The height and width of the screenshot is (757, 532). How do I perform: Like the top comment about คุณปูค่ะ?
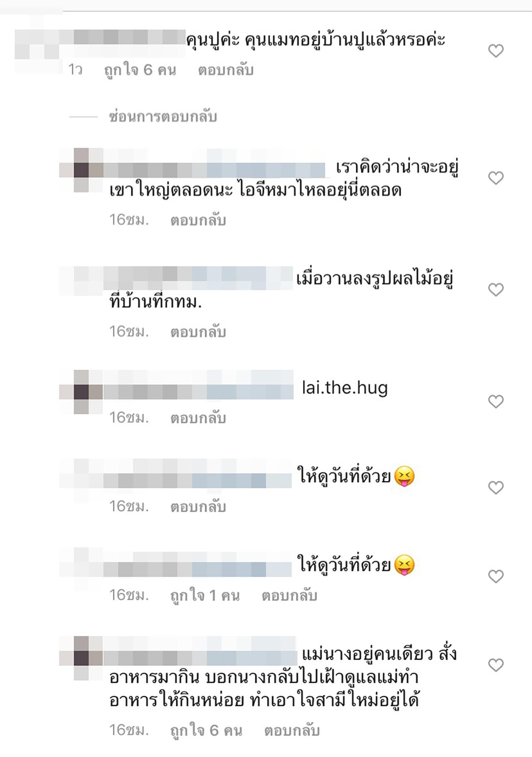[x=495, y=51]
